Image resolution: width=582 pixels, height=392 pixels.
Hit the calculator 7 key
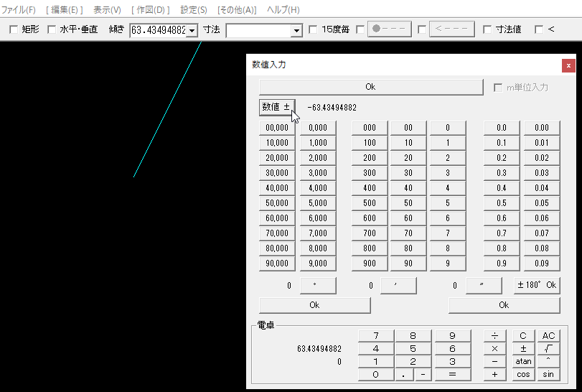[375, 336]
